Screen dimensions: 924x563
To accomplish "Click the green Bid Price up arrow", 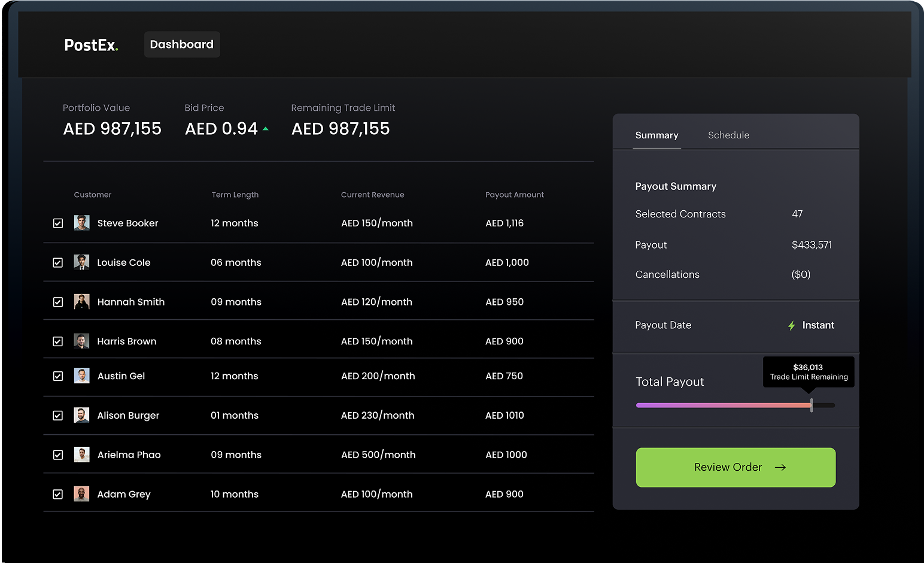I will coord(266,129).
